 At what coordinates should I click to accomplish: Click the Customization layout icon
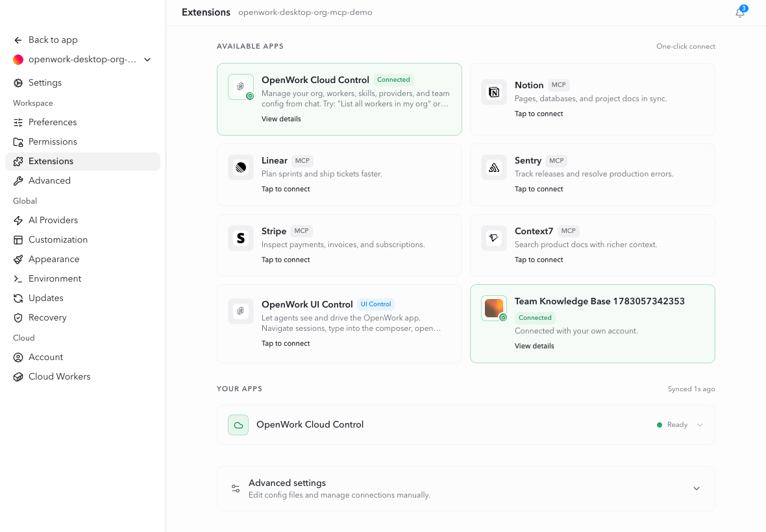tap(18, 240)
